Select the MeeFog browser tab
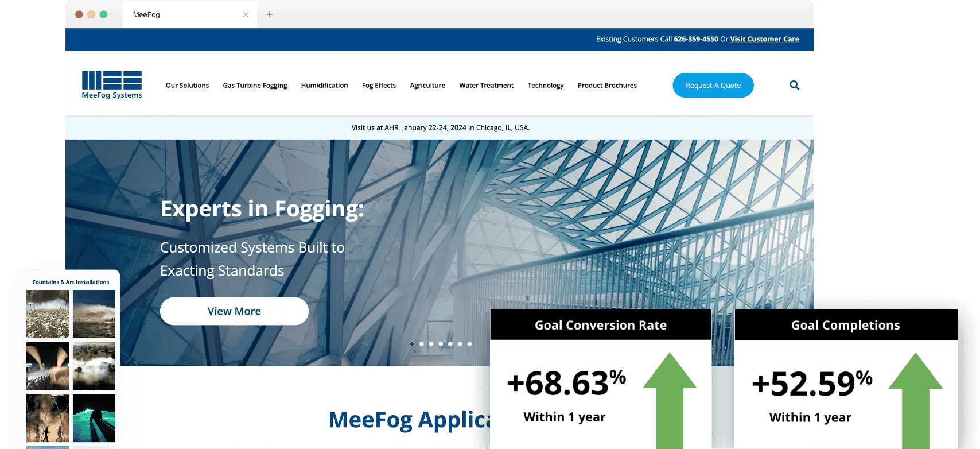 [189, 14]
